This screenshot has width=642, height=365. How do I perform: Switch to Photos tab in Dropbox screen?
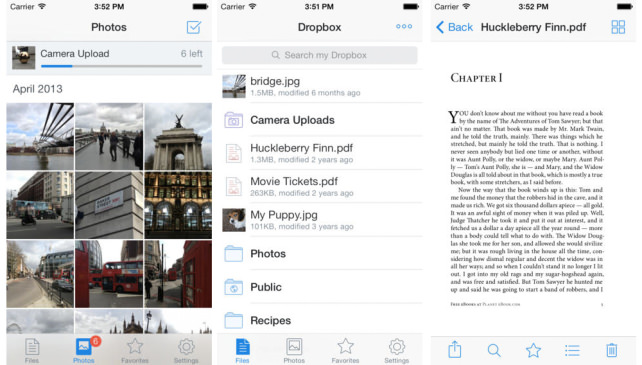coord(294,351)
